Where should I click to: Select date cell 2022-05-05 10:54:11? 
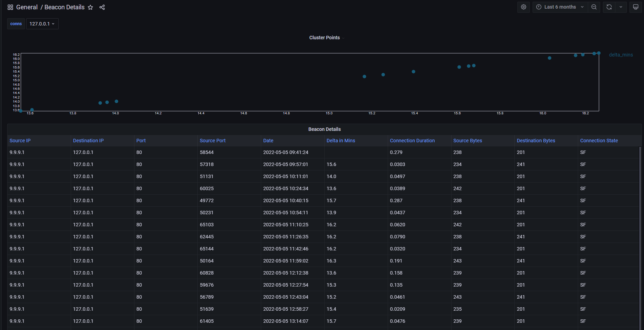pyautogui.click(x=293, y=213)
